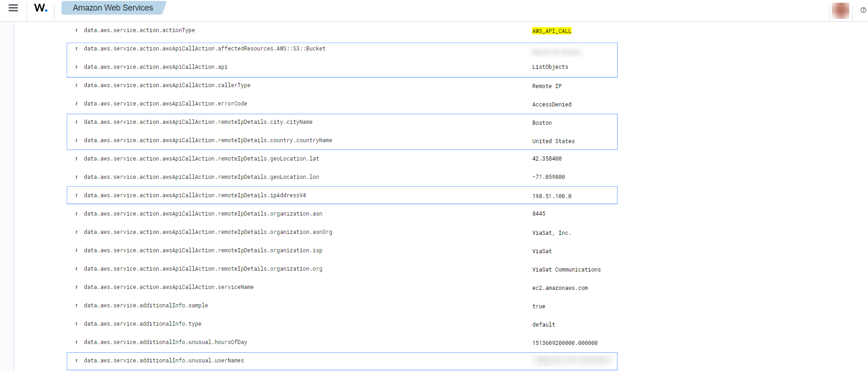
Task: Click the AccessDenied error code value
Action: 551,105
